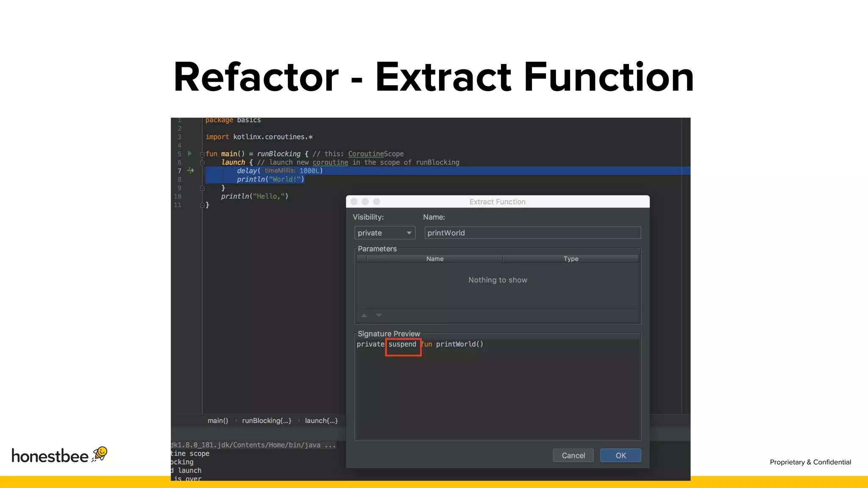
Task: Click the Type column header in Parameters
Action: [570, 259]
